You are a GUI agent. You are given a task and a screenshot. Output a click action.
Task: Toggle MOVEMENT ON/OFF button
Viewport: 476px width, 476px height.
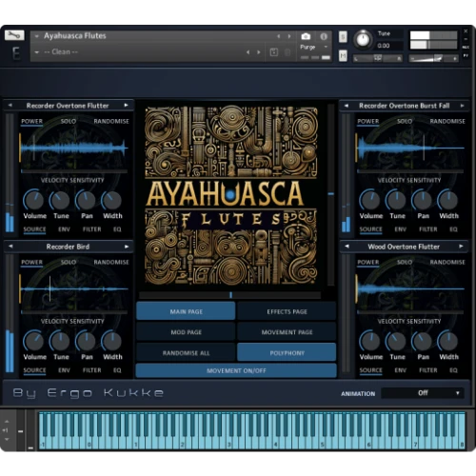[236, 370]
